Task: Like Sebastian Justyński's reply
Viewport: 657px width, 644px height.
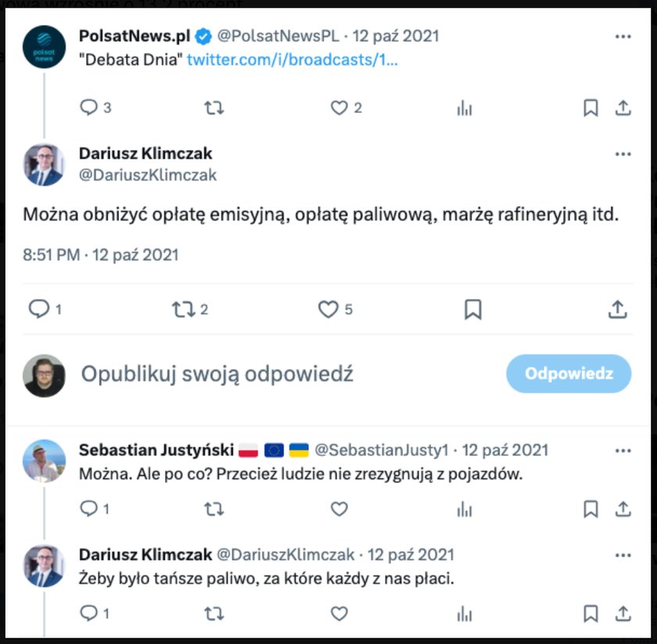Action: click(x=339, y=509)
